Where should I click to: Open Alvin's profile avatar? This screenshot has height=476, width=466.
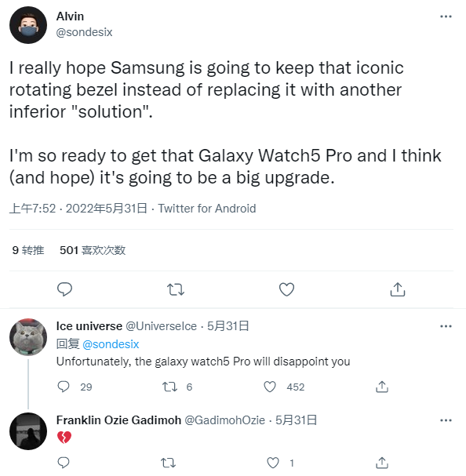28,25
